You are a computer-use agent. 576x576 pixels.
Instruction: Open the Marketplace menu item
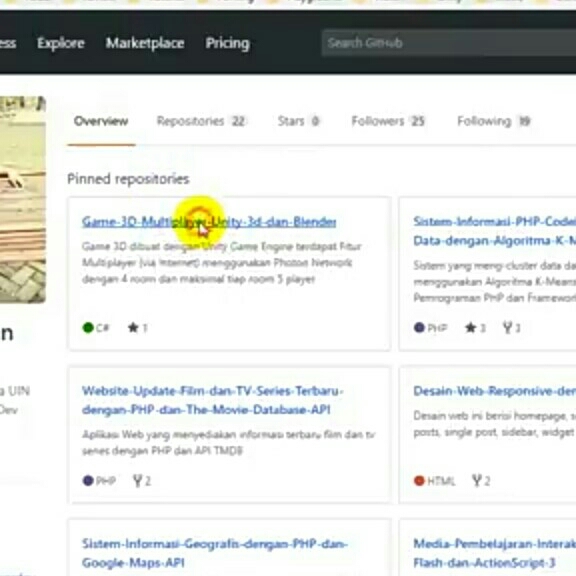pyautogui.click(x=145, y=43)
